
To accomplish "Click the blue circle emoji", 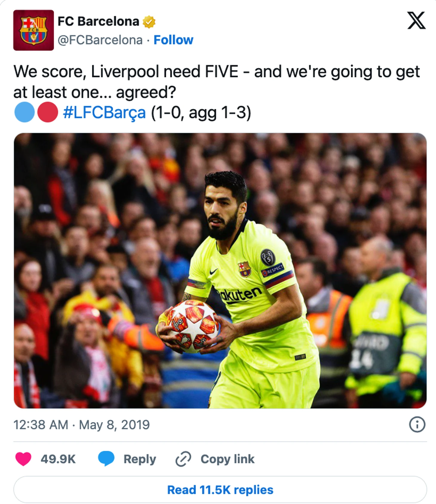I will click(x=24, y=112).
